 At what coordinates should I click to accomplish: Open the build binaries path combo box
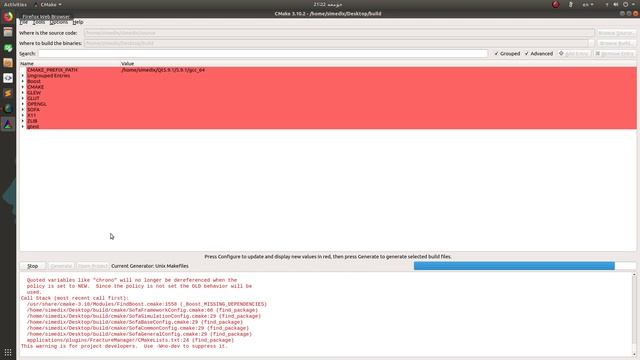click(339, 43)
